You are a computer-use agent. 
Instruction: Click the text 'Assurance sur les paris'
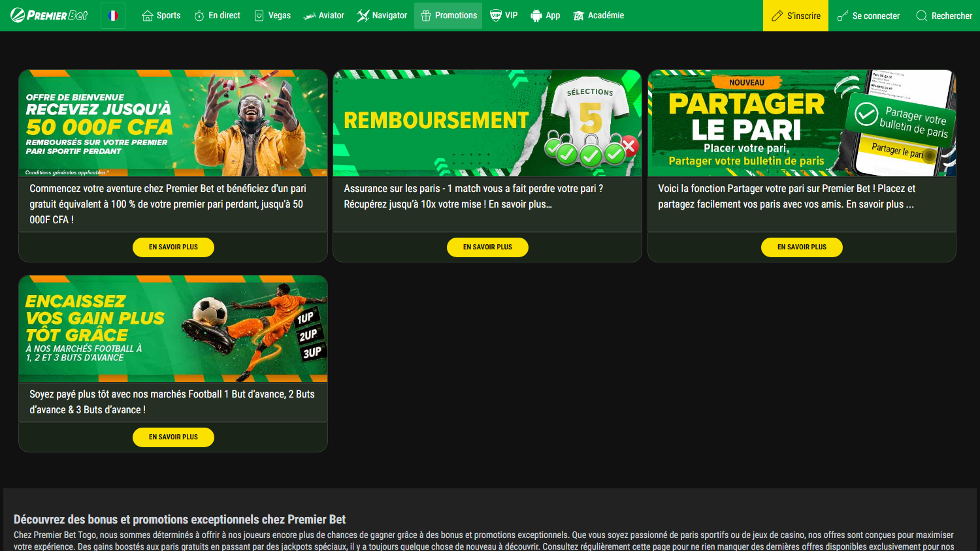coord(392,189)
